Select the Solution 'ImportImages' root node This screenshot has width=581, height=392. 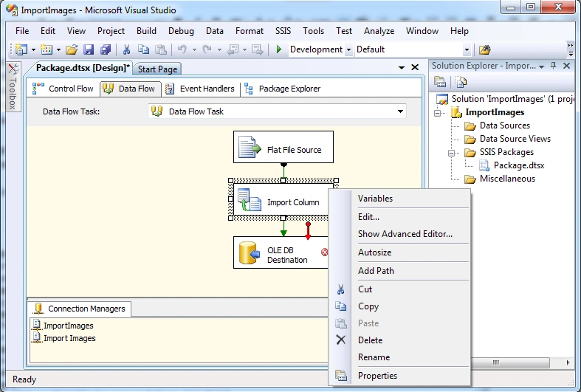coord(506,99)
